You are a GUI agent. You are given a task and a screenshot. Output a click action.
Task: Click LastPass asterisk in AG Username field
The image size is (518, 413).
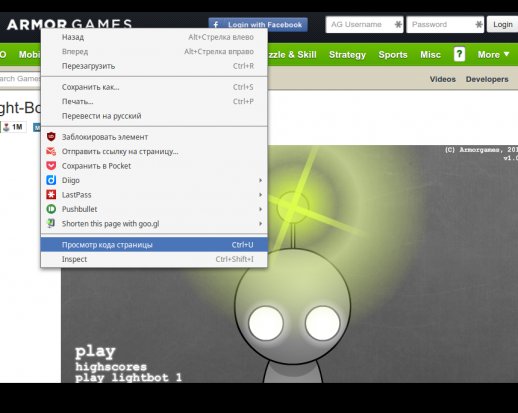[398, 25]
